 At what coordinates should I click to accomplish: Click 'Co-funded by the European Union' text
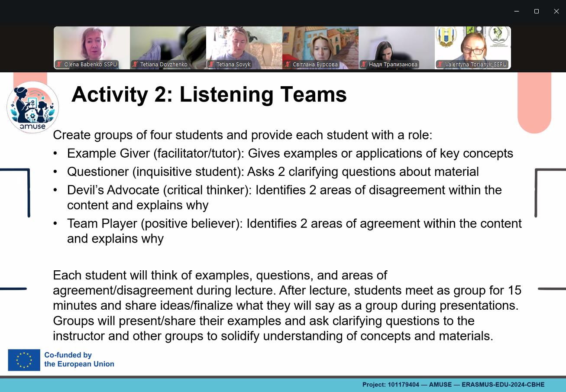click(79, 360)
